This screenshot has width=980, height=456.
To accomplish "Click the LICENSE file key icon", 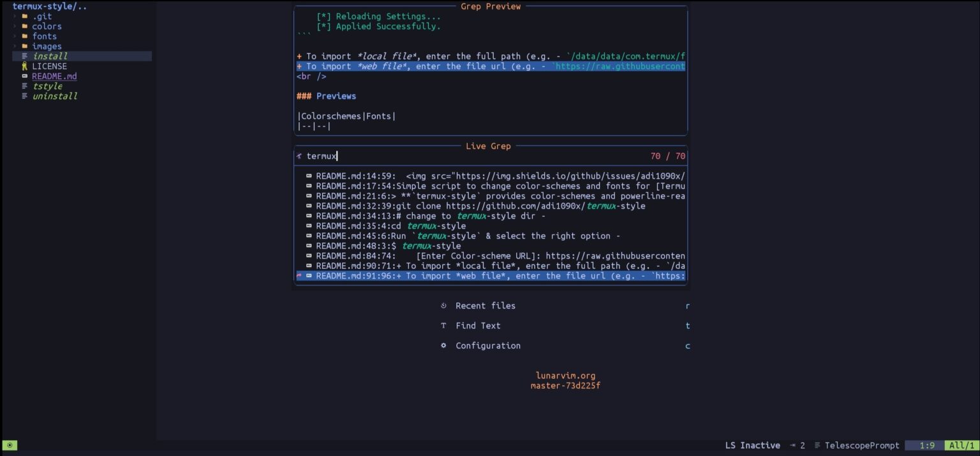I will 24,66.
